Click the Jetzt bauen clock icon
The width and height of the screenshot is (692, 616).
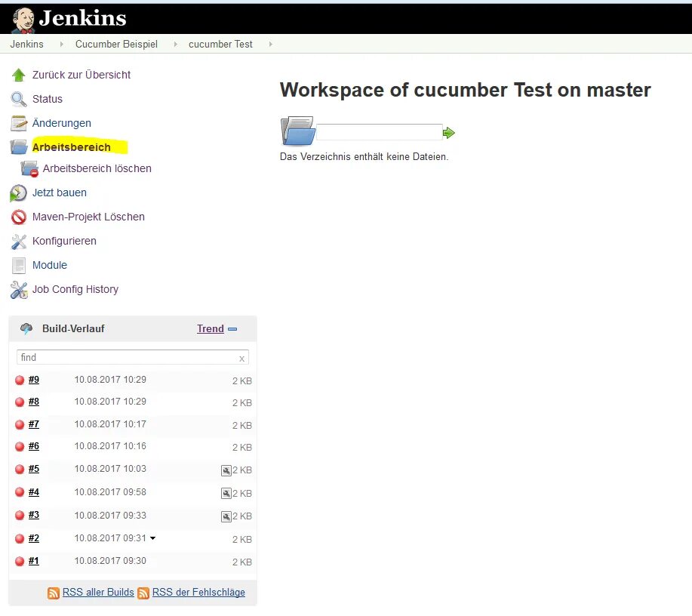[x=18, y=193]
